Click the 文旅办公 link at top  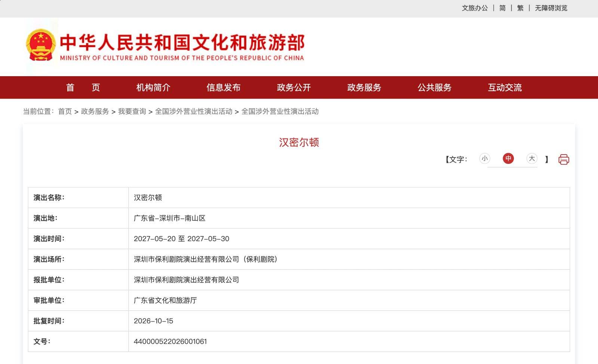(x=475, y=8)
